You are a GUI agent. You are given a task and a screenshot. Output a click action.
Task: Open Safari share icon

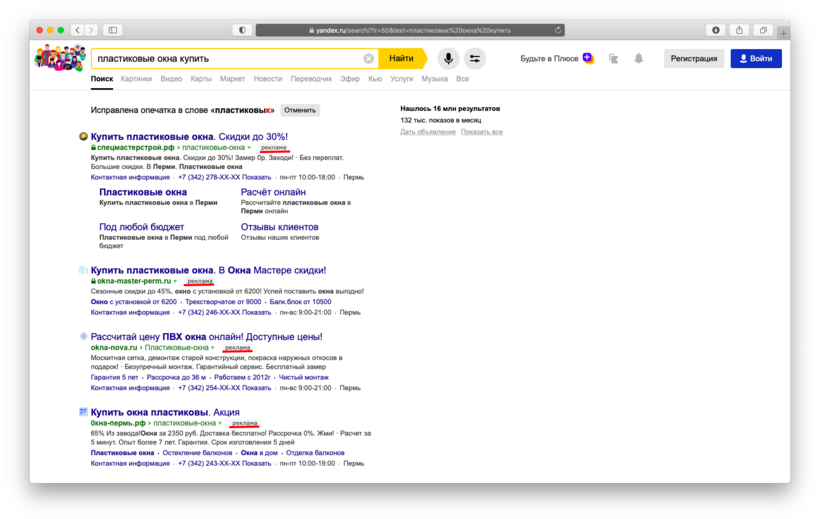pyautogui.click(x=739, y=30)
